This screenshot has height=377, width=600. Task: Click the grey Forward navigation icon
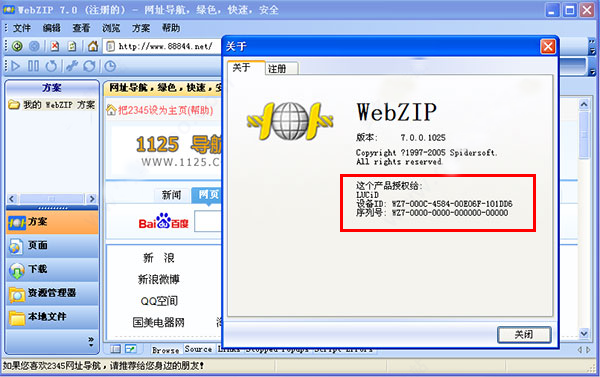(34, 46)
